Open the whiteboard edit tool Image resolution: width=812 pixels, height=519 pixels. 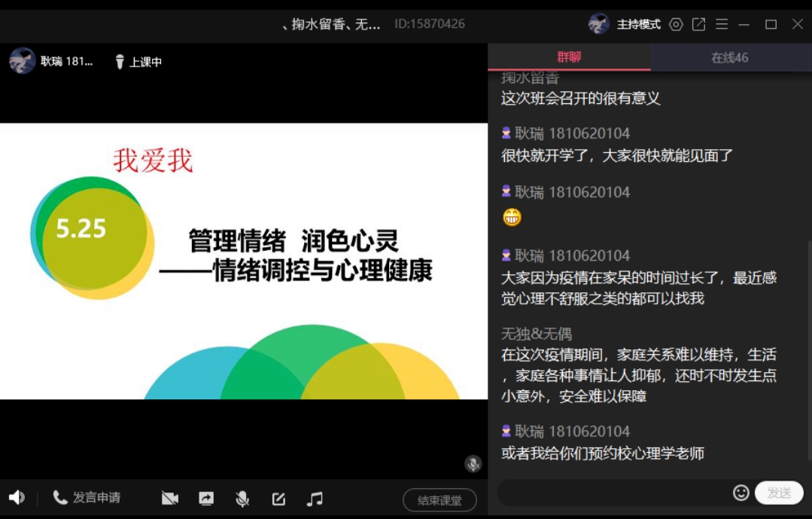pyautogui.click(x=278, y=499)
